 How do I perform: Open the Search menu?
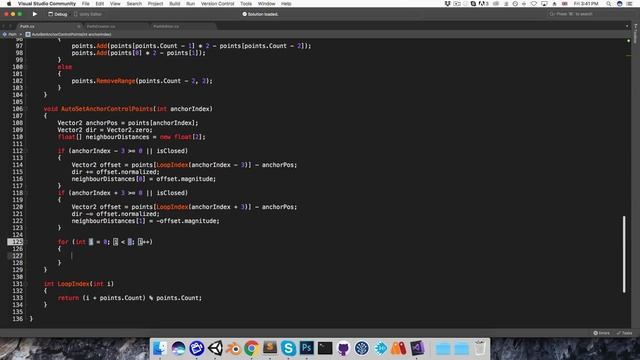(x=134, y=4)
